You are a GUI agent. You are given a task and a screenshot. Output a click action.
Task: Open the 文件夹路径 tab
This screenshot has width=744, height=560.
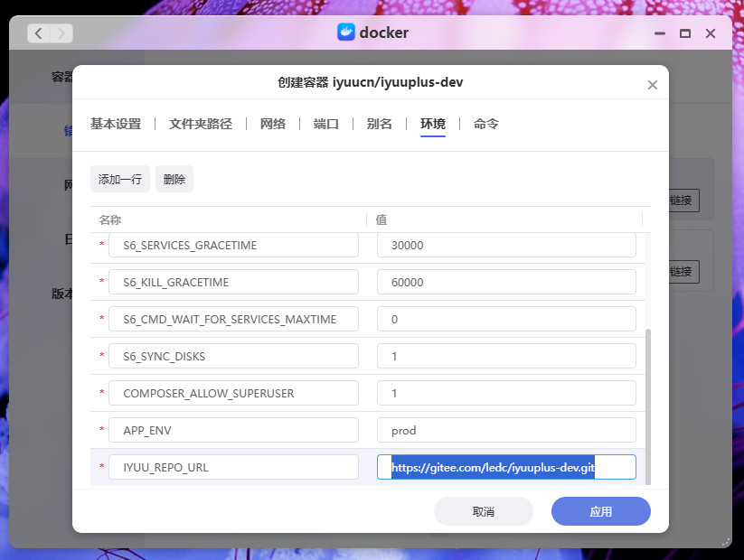click(201, 124)
